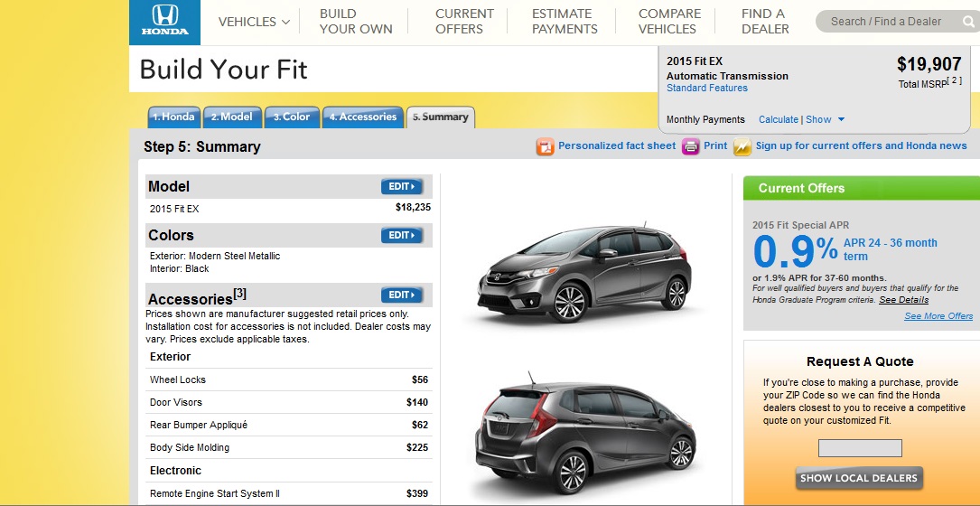Expand the Show monthly payments arrow

[841, 119]
